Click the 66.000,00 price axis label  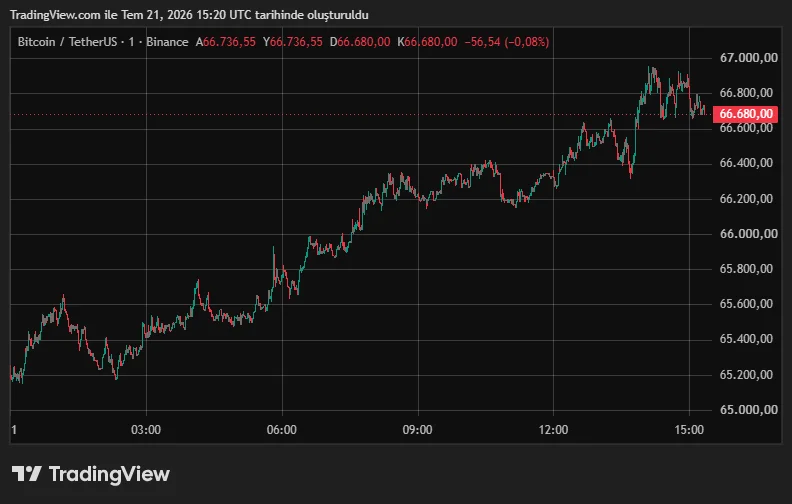[x=749, y=234]
